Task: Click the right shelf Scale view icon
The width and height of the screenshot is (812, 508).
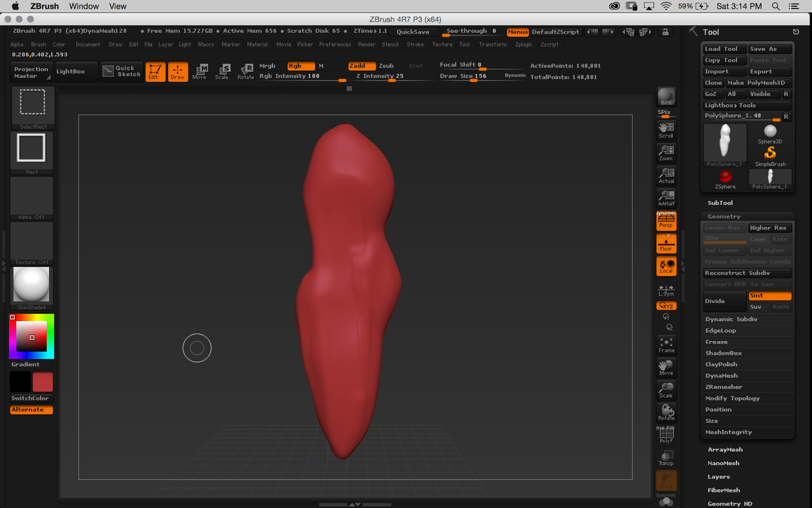Action: (x=666, y=390)
